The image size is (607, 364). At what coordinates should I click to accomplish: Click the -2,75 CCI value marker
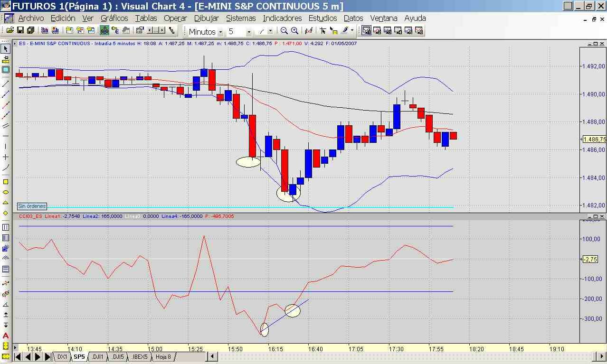[x=589, y=259]
